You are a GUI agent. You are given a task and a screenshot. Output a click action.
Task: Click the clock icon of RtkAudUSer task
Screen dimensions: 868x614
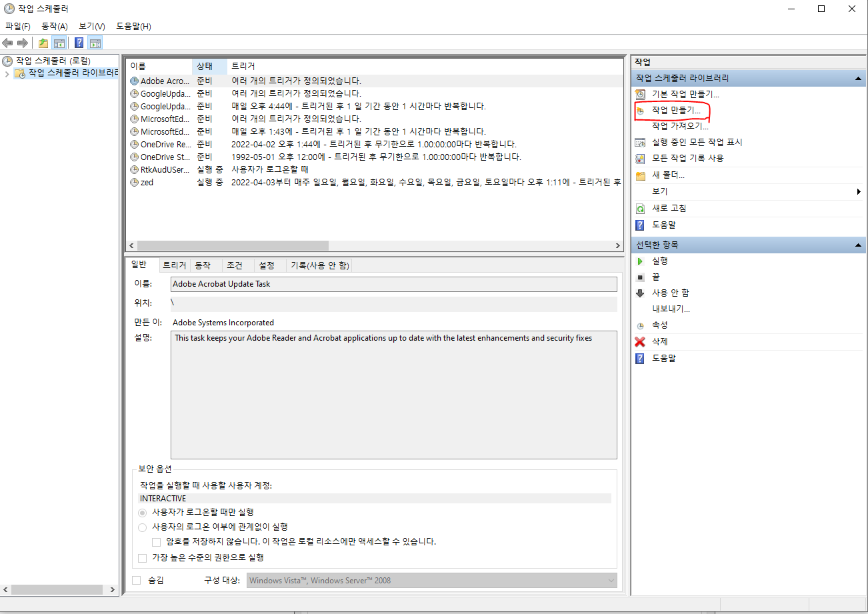pyautogui.click(x=134, y=169)
